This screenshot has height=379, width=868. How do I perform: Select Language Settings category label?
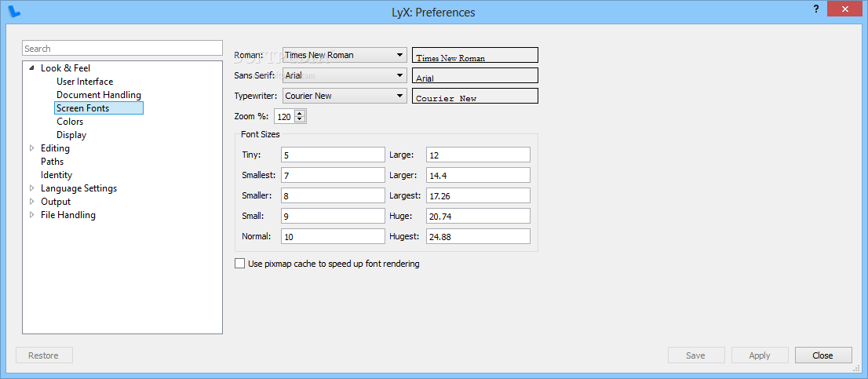(x=78, y=188)
